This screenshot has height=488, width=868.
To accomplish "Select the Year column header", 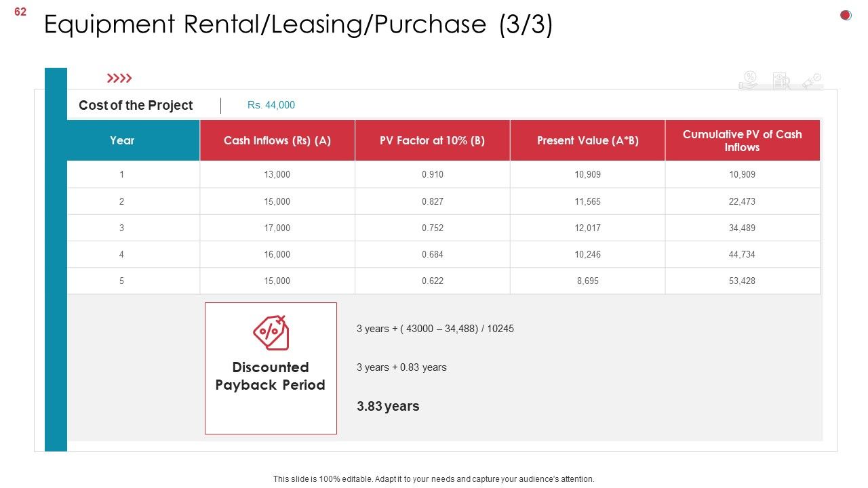I will pyautogui.click(x=123, y=140).
